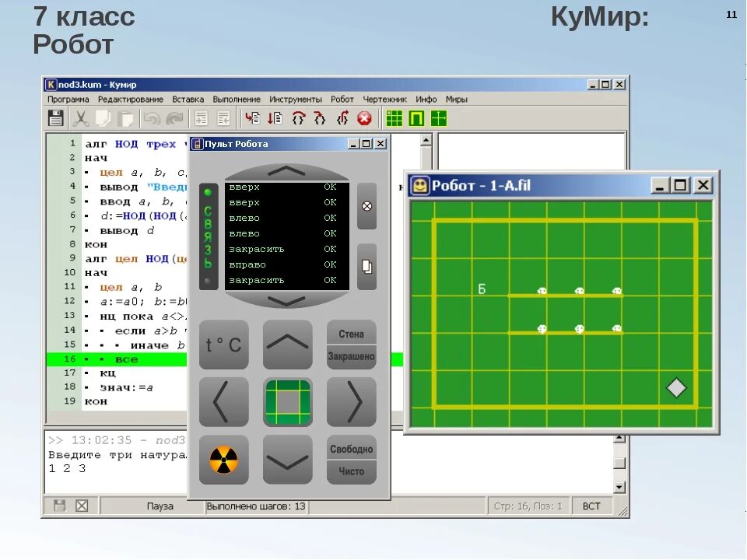The image size is (747, 560).
Task: Open the Инфо menu
Action: coord(426,99)
